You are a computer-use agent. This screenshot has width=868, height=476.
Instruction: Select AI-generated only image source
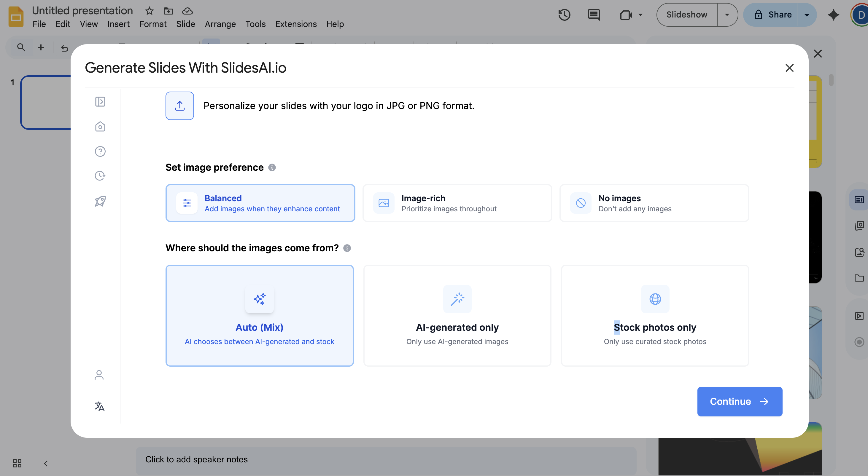click(x=457, y=316)
